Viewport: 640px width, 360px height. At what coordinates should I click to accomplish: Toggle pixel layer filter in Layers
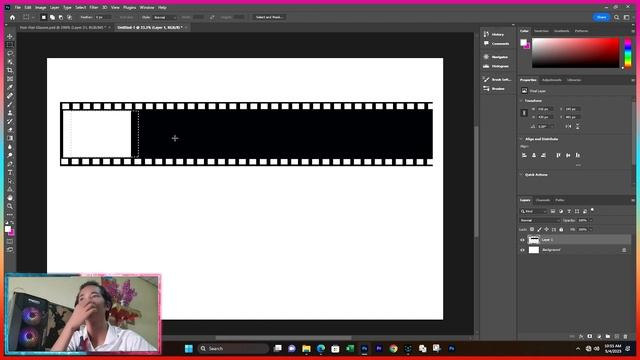[x=553, y=211]
